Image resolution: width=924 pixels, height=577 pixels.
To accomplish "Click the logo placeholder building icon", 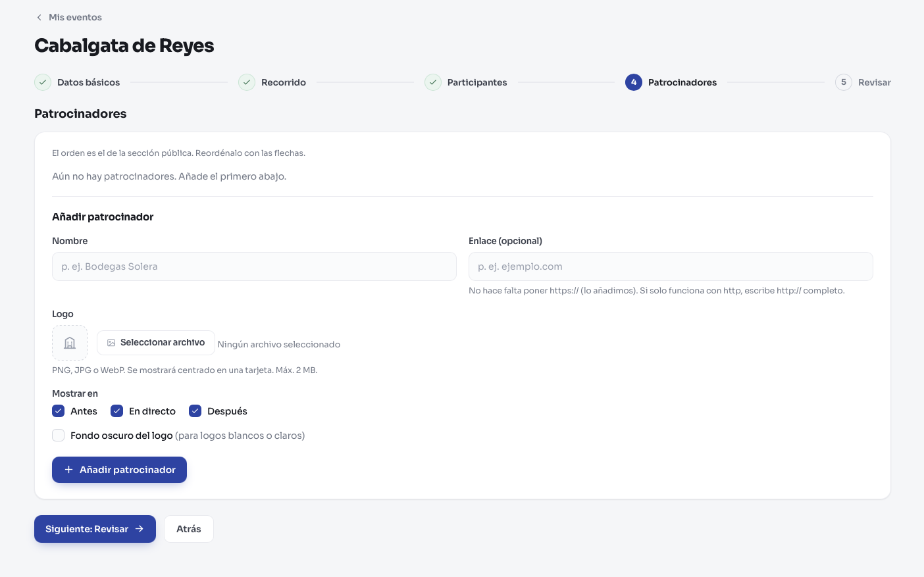I will [70, 343].
